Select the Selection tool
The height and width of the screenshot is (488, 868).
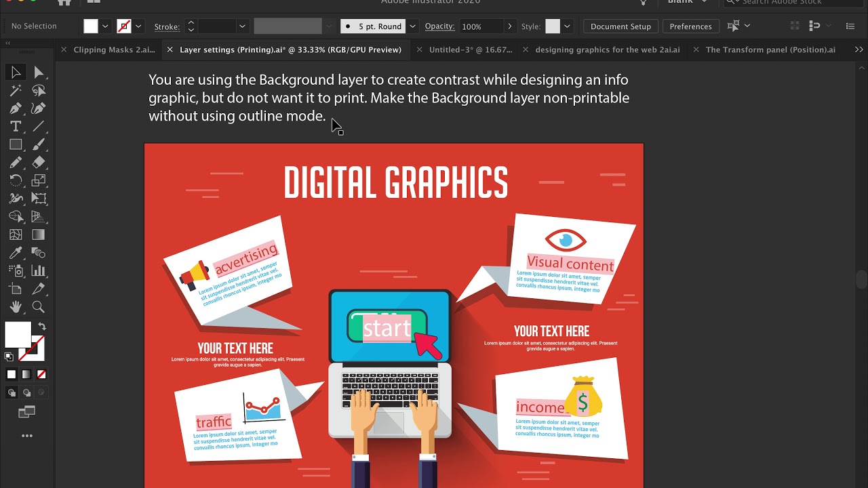coord(16,72)
